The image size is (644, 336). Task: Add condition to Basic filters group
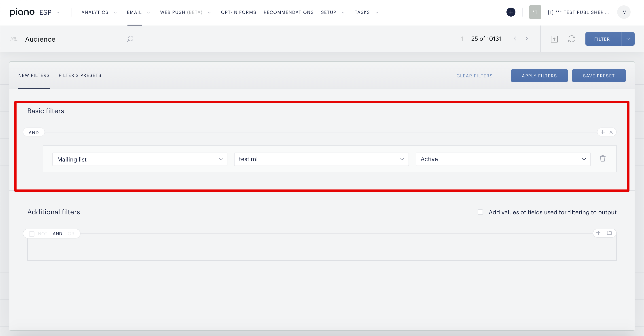(602, 132)
